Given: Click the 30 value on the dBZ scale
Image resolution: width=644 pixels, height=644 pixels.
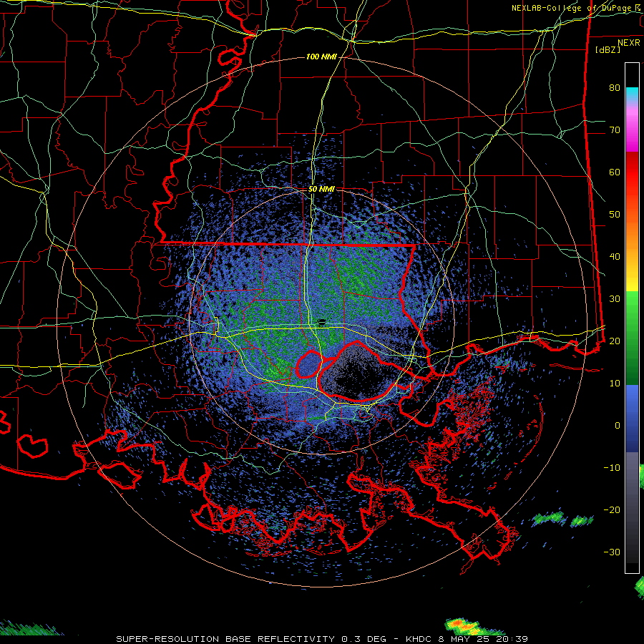Looking at the screenshot, I should coord(615,298).
